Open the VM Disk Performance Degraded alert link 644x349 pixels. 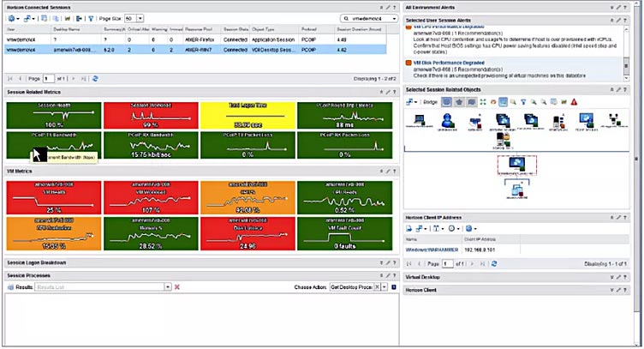point(449,63)
